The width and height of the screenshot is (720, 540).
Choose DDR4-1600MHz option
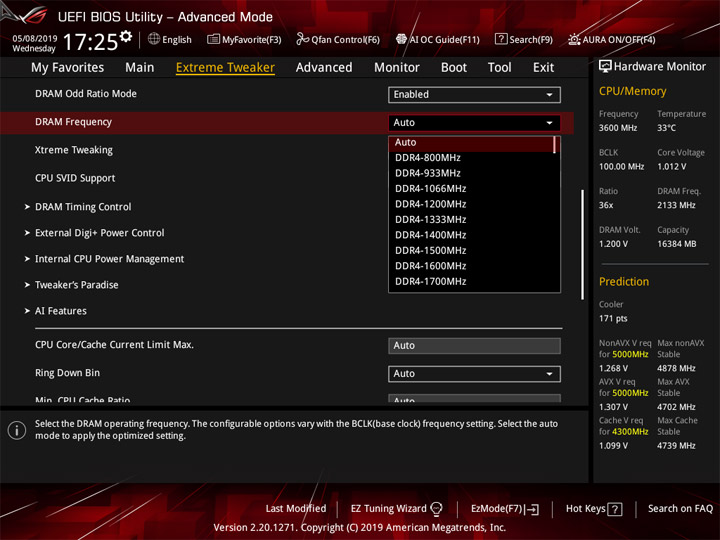click(472, 266)
